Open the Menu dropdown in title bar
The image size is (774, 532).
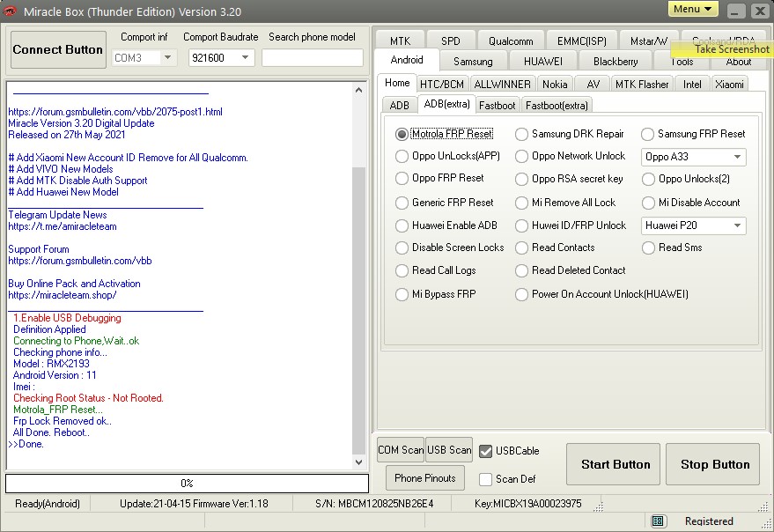[x=693, y=9]
